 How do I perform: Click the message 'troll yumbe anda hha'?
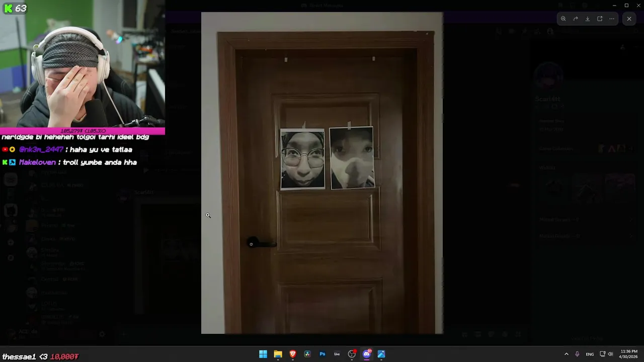tap(100, 162)
